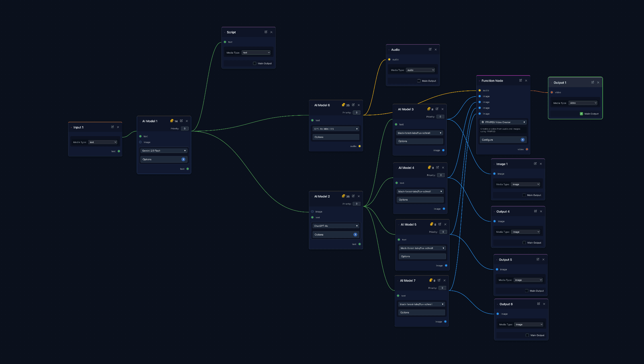Click the coin cost icon on AI Model 3
The image size is (644, 364).
(428, 109)
